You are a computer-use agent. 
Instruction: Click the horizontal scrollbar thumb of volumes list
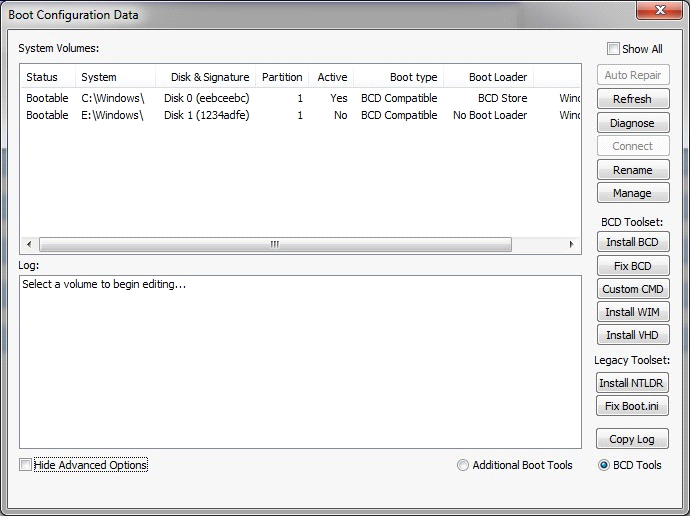pyautogui.click(x=275, y=244)
